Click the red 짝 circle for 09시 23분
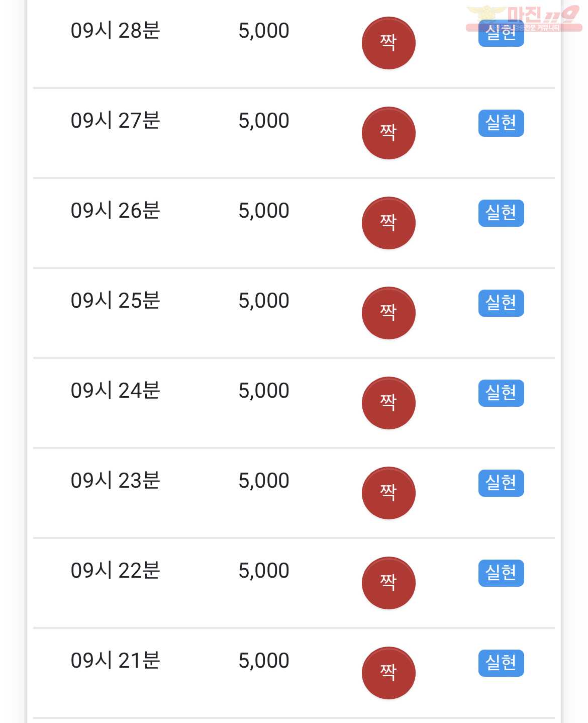Image resolution: width=588 pixels, height=723 pixels. [x=388, y=493]
